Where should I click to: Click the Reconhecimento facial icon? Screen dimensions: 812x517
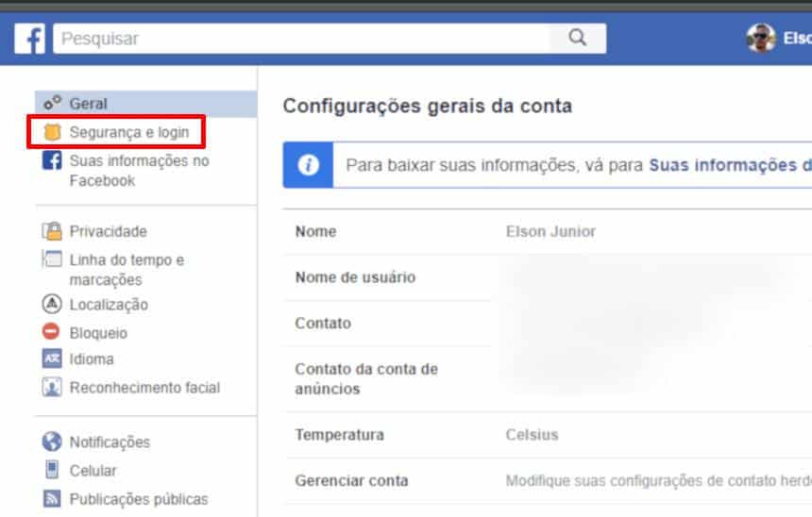(52, 387)
